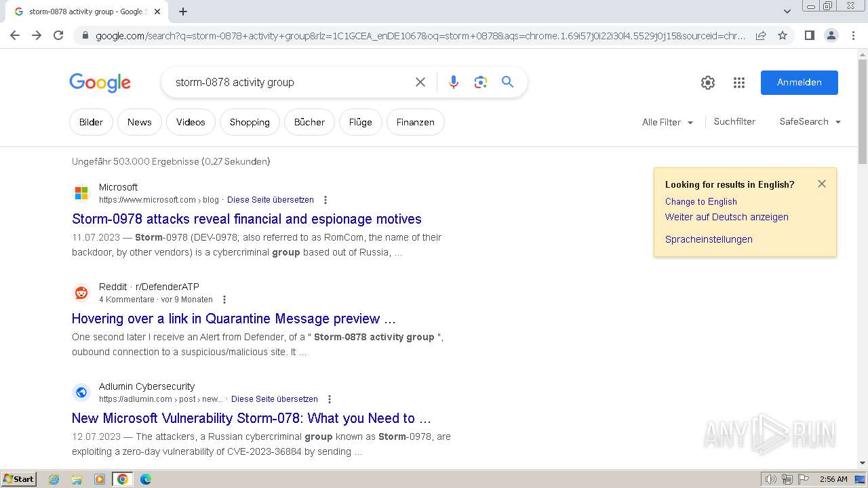Search by image with Lens icon

(481, 82)
